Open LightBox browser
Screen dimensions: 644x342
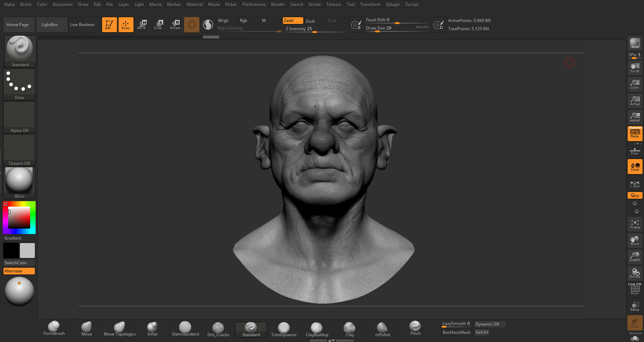pos(52,25)
